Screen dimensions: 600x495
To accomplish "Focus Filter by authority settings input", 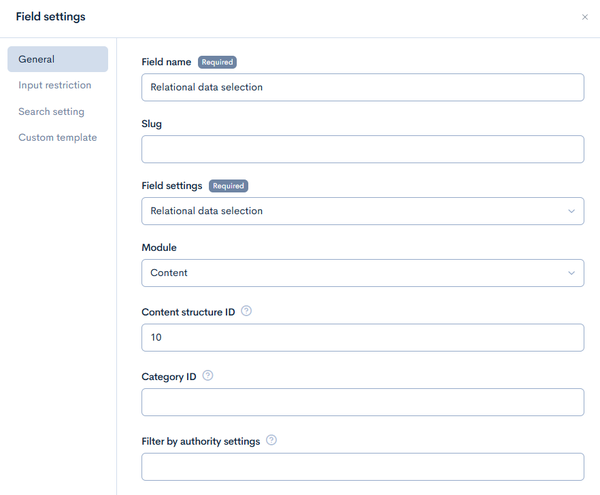I will 363,467.
